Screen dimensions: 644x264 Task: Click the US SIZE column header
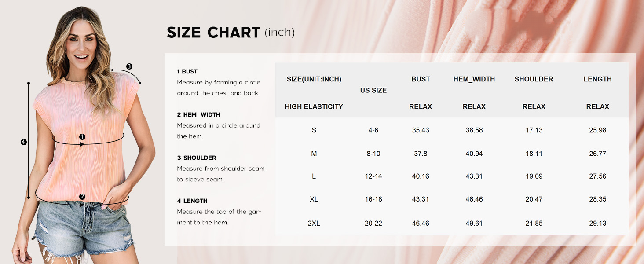(x=373, y=90)
